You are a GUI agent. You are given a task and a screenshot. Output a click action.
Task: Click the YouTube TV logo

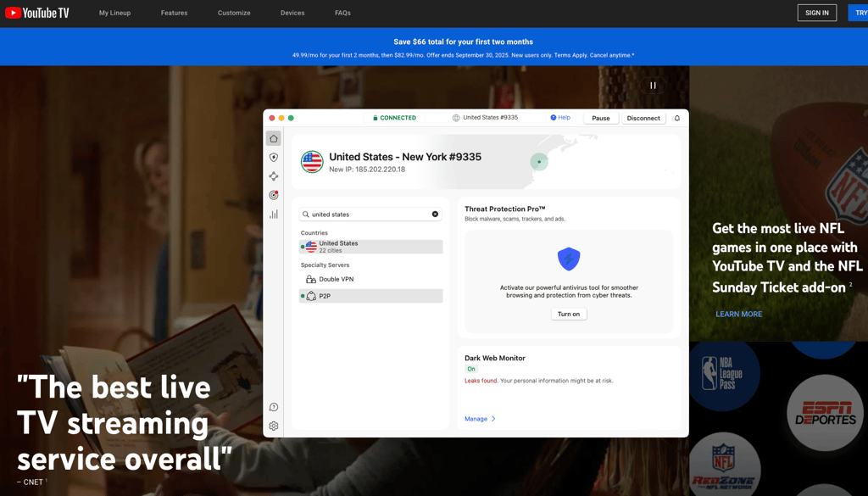[37, 13]
